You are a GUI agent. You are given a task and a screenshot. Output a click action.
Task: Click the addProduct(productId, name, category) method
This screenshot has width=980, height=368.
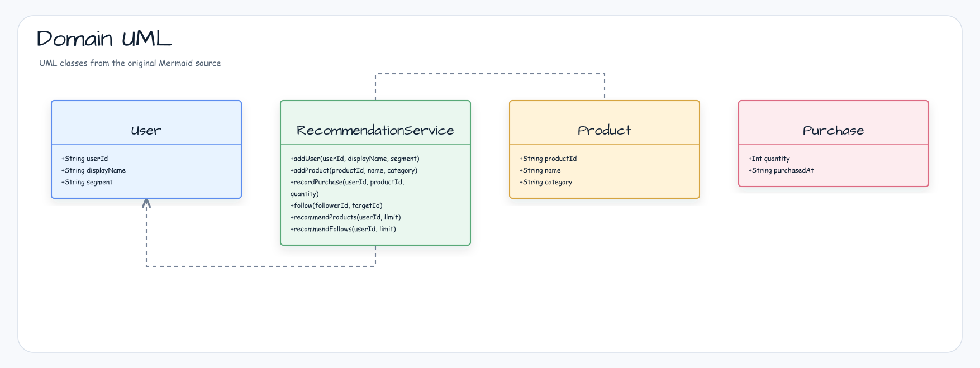tap(354, 170)
